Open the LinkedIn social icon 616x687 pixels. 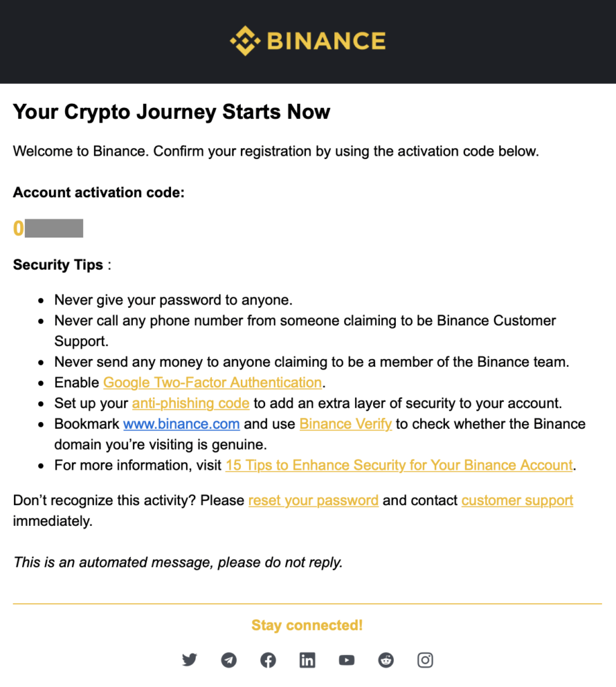[x=307, y=660]
